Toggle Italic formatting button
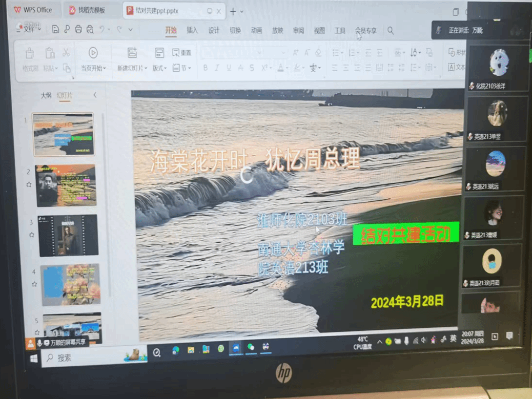The height and width of the screenshot is (399, 532). coord(217,68)
